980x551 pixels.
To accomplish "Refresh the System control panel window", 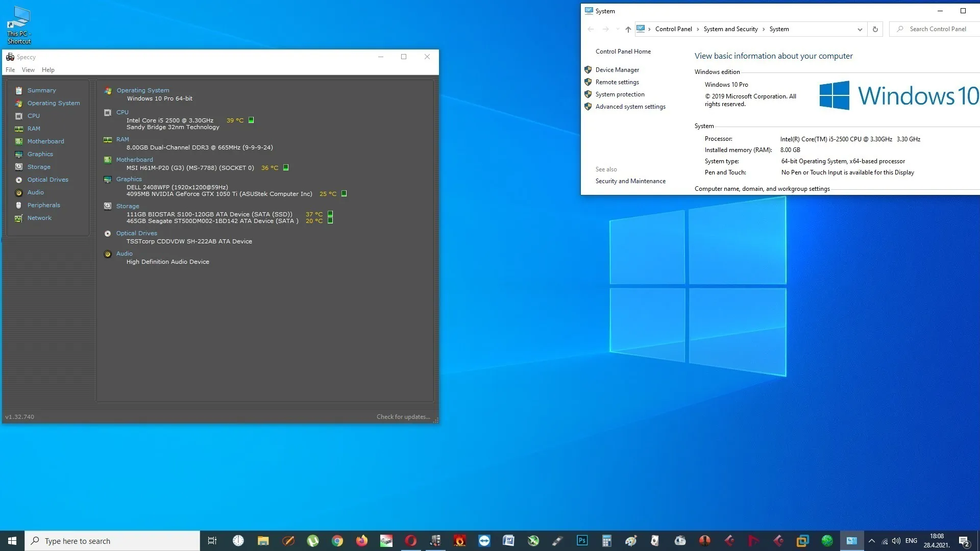I will (875, 29).
